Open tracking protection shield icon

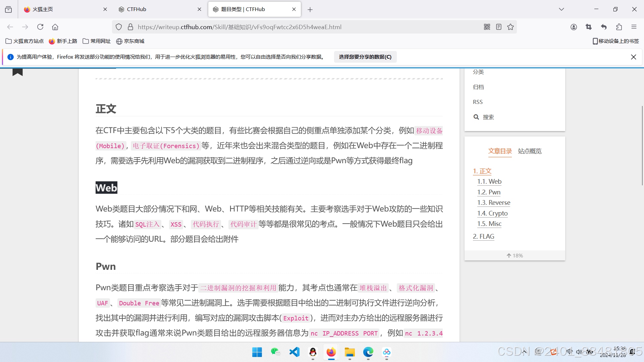click(x=119, y=27)
